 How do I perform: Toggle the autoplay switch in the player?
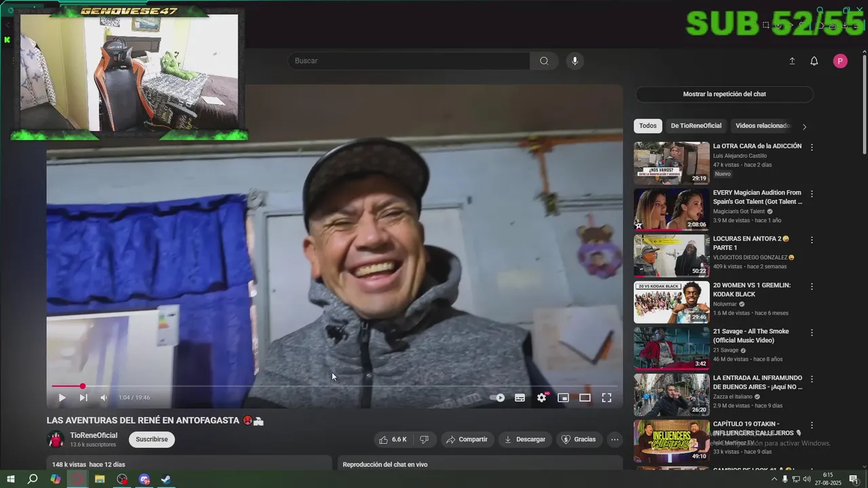tap(498, 398)
